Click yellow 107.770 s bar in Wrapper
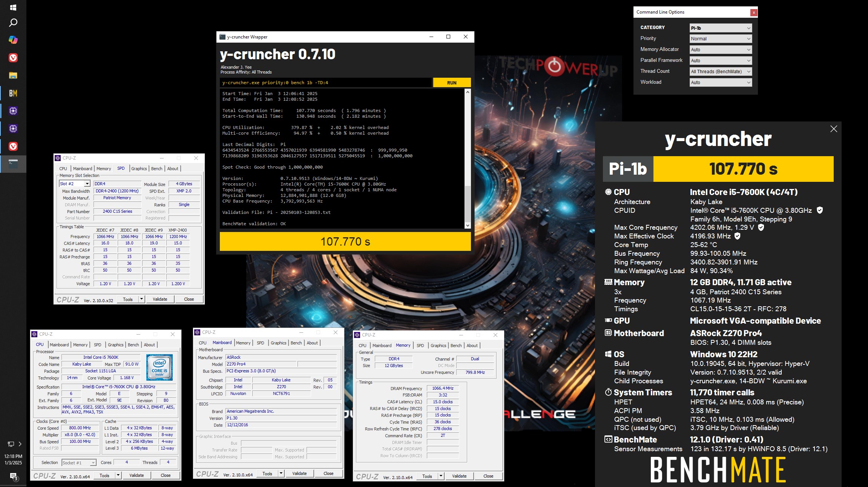The height and width of the screenshot is (487, 868). (x=345, y=241)
